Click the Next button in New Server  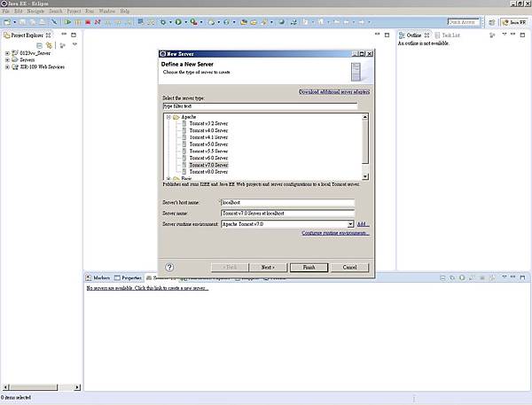[x=268, y=268]
